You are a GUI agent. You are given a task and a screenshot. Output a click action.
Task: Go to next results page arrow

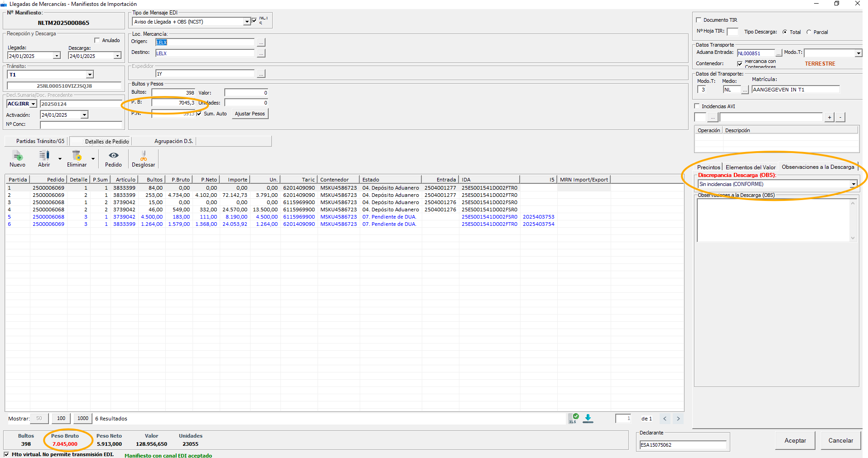click(x=678, y=419)
